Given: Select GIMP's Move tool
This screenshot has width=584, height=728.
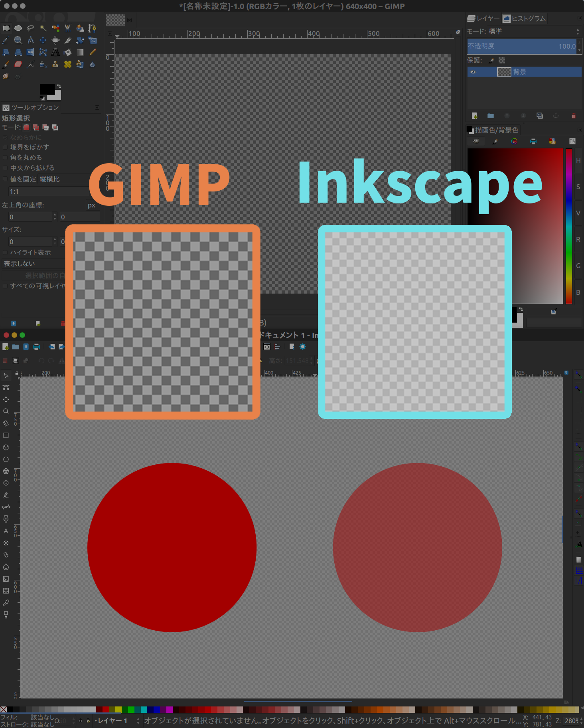Looking at the screenshot, I should tap(43, 40).
